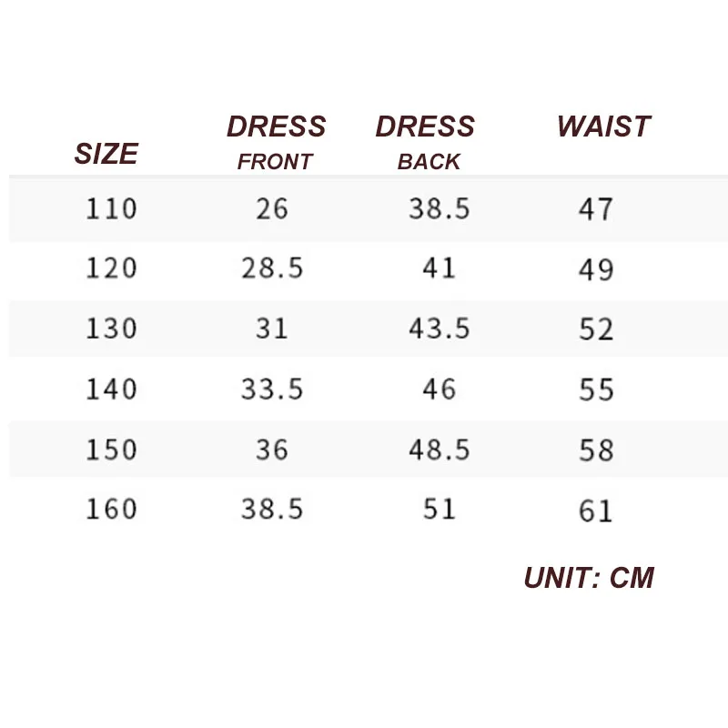Select the size 130 row label
This screenshot has width=728, height=728.
pyautogui.click(x=111, y=329)
